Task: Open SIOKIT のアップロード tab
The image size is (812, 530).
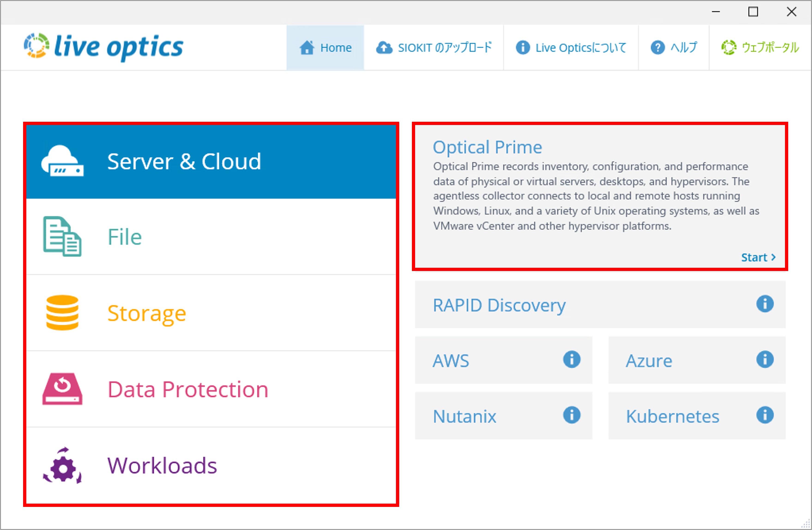Action: point(434,47)
